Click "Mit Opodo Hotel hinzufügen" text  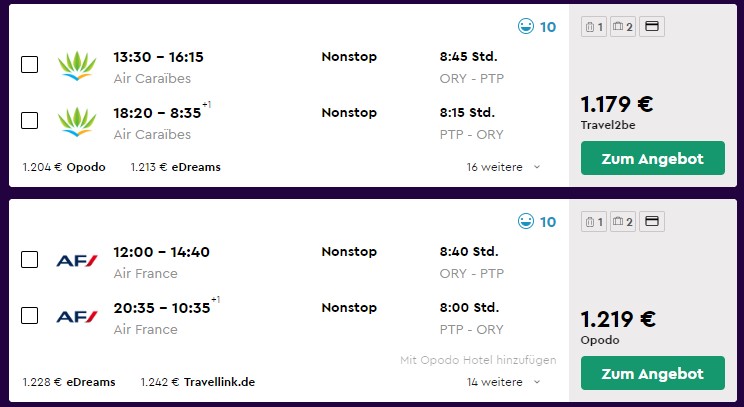478,360
